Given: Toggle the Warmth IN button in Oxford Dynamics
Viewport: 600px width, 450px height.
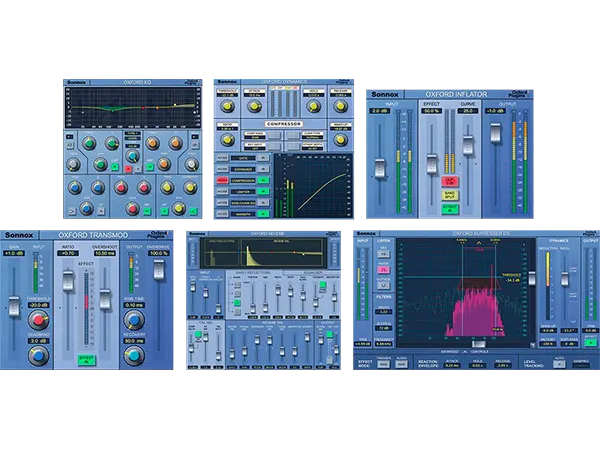Looking at the screenshot, I should click(x=263, y=214).
